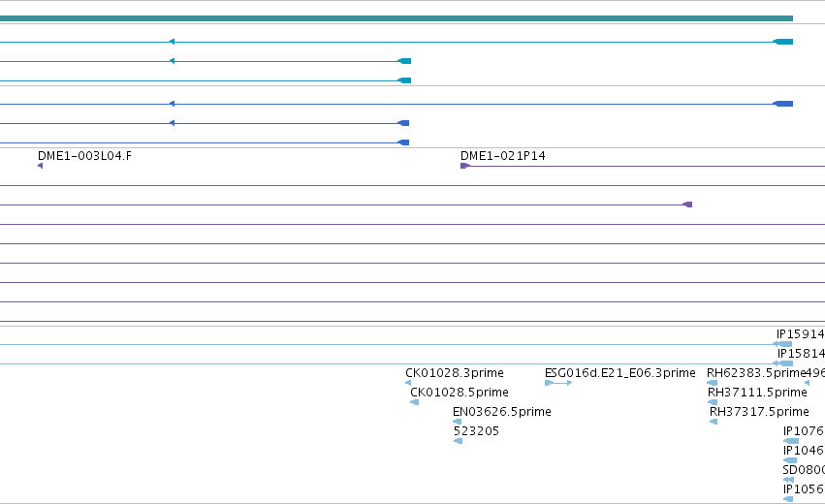This screenshot has width=825, height=504.
Task: Click the glyph beneath the RH37111.5prime label
Action: (713, 402)
